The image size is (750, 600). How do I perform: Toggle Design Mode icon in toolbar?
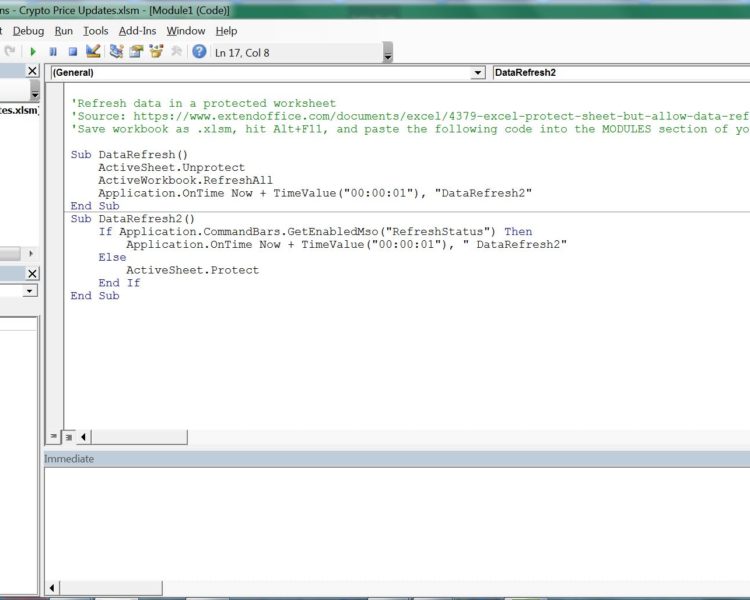[x=93, y=52]
